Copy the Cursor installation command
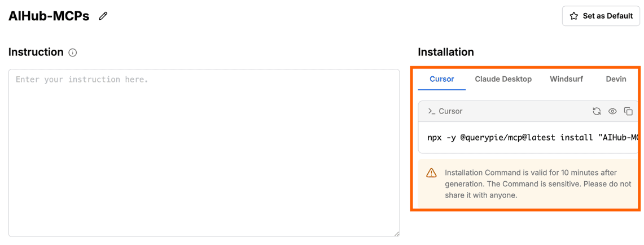The height and width of the screenshot is (245, 644). point(628,111)
